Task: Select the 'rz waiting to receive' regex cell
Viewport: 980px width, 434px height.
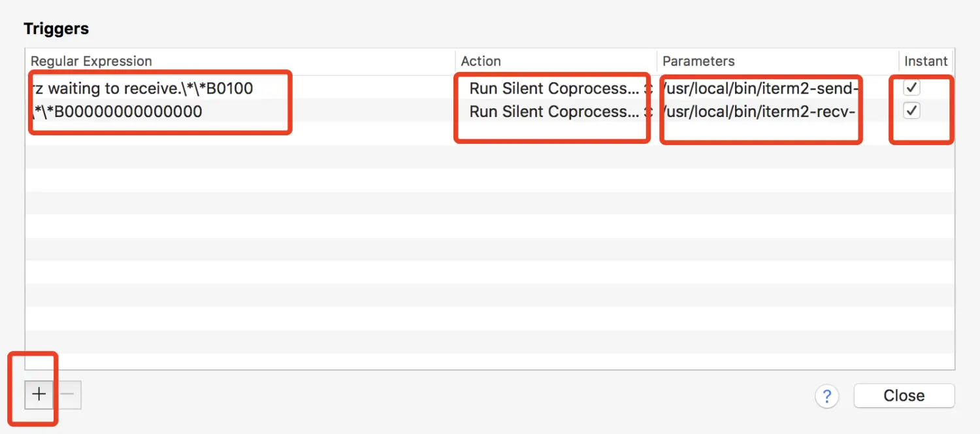Action: coord(142,88)
